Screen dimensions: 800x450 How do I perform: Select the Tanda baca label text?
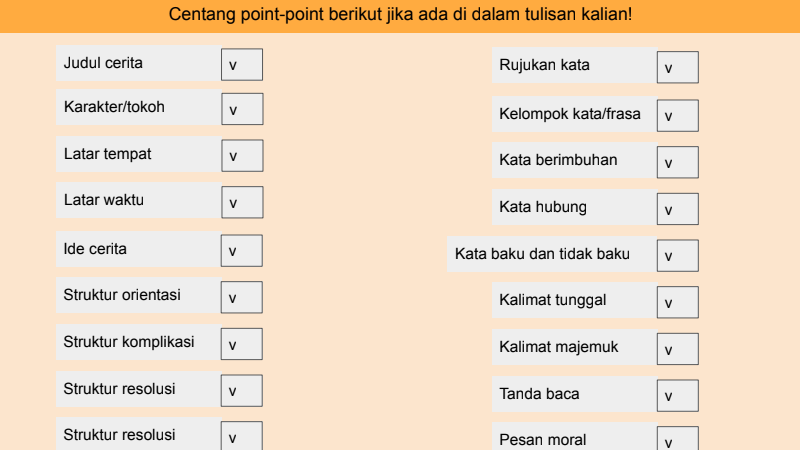tap(539, 394)
